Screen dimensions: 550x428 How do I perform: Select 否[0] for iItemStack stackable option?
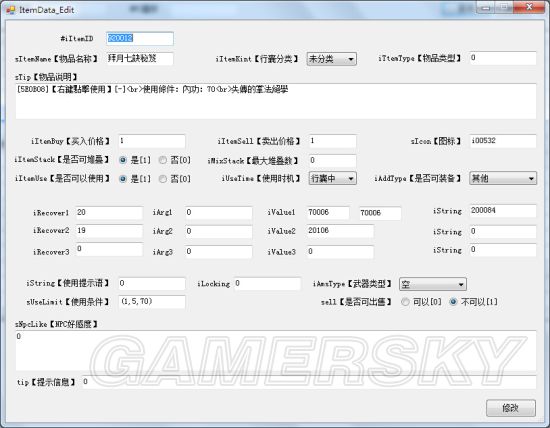(x=174, y=160)
